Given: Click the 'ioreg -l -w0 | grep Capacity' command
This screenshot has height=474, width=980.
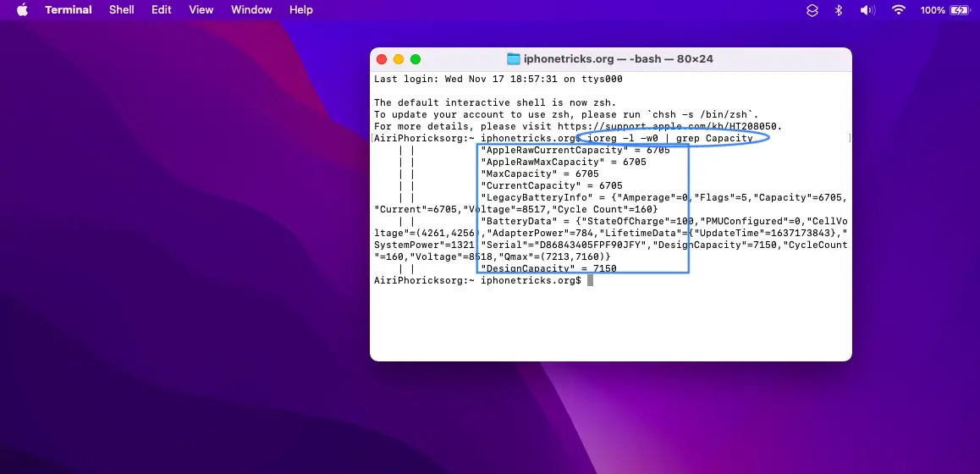Looking at the screenshot, I should (670, 138).
